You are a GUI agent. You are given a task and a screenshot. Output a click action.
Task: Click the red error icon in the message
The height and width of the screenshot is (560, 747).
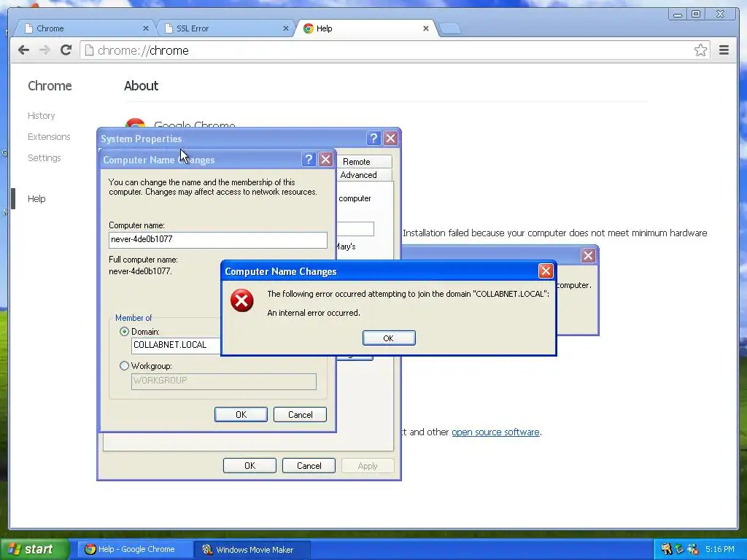[242, 300]
